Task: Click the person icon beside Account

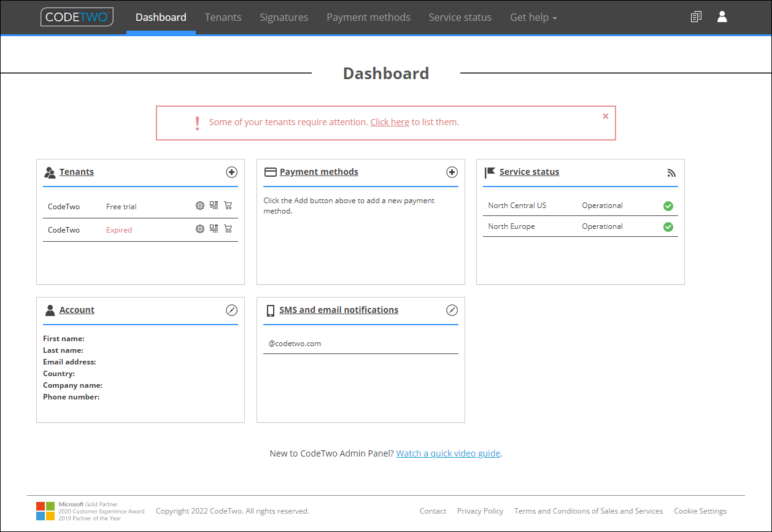Action: (50, 310)
